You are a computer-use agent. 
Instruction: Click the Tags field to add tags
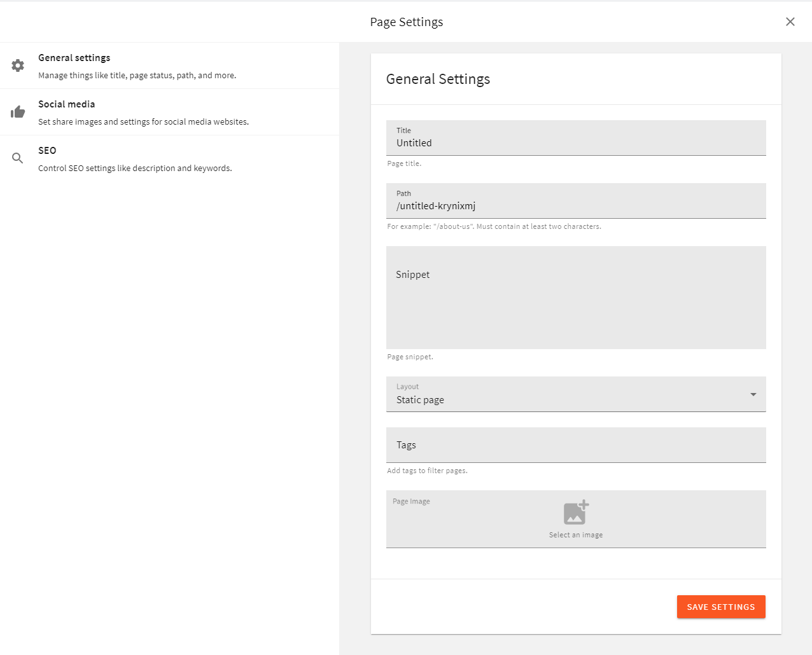coord(576,445)
